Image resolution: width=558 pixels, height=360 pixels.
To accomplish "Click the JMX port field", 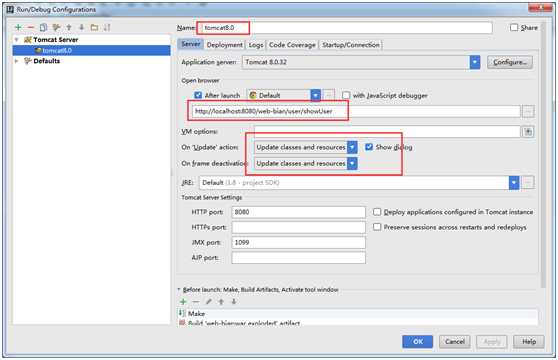I will point(299,243).
